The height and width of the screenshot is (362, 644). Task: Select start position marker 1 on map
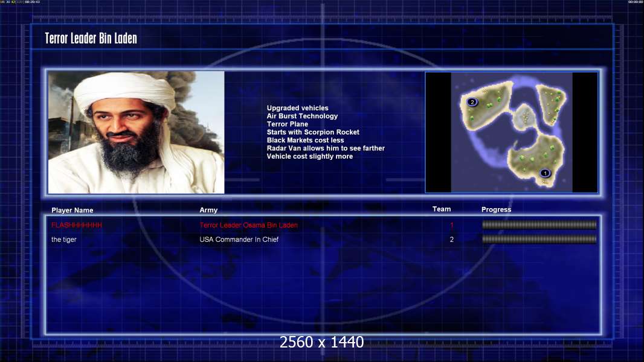pos(545,173)
